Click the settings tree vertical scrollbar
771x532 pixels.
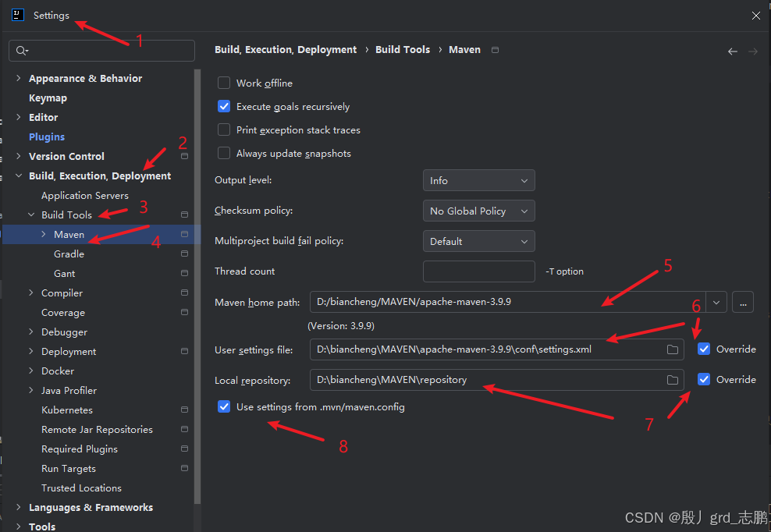tap(197, 286)
